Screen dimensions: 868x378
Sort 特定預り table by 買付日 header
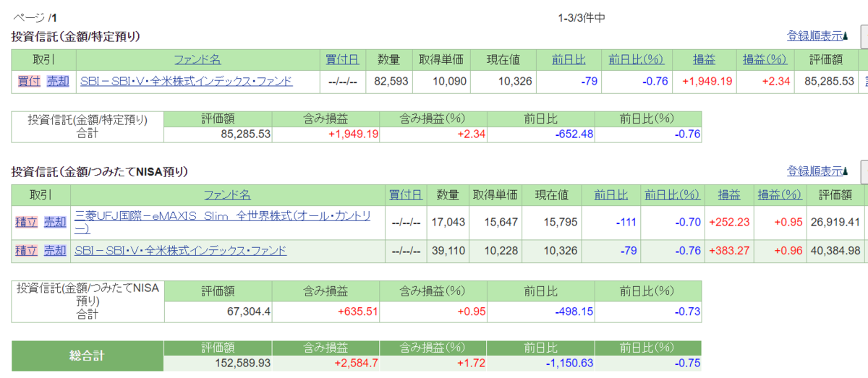pyautogui.click(x=342, y=60)
